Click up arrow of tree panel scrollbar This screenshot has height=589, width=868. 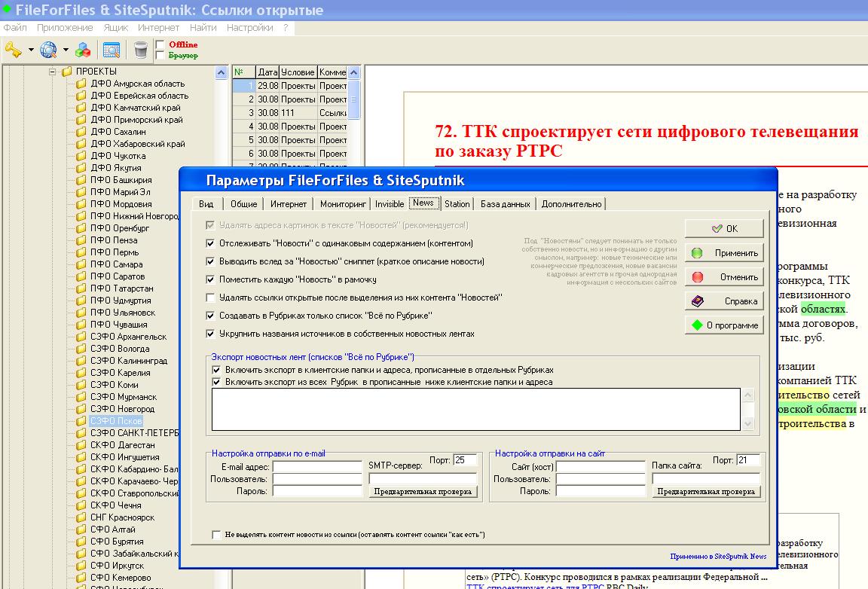click(x=221, y=72)
